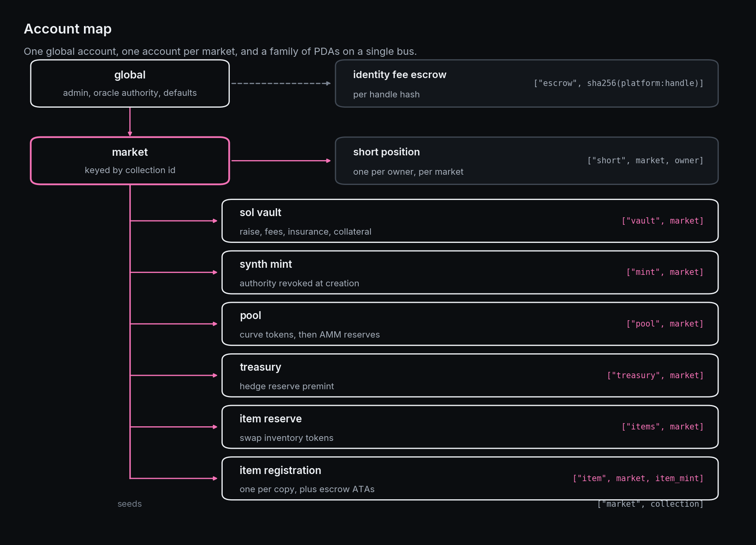756x545 pixels.
Task: Select the market account box
Action: click(130, 161)
